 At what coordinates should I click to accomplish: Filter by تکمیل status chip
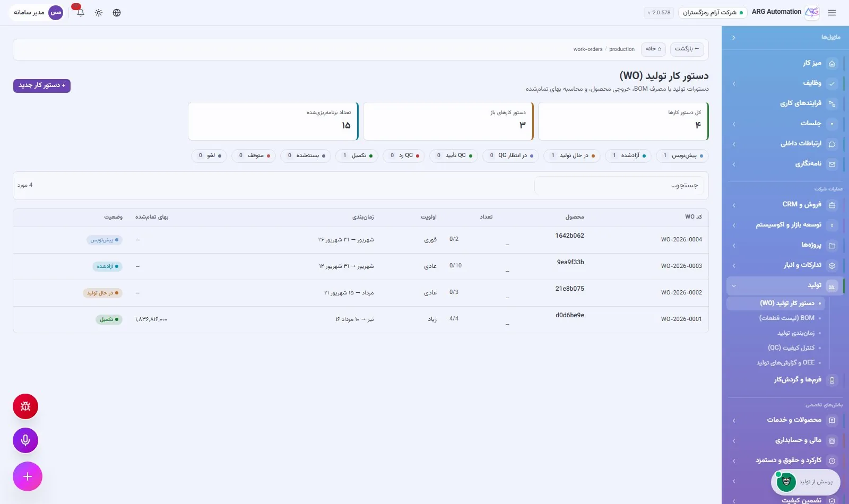(x=357, y=155)
